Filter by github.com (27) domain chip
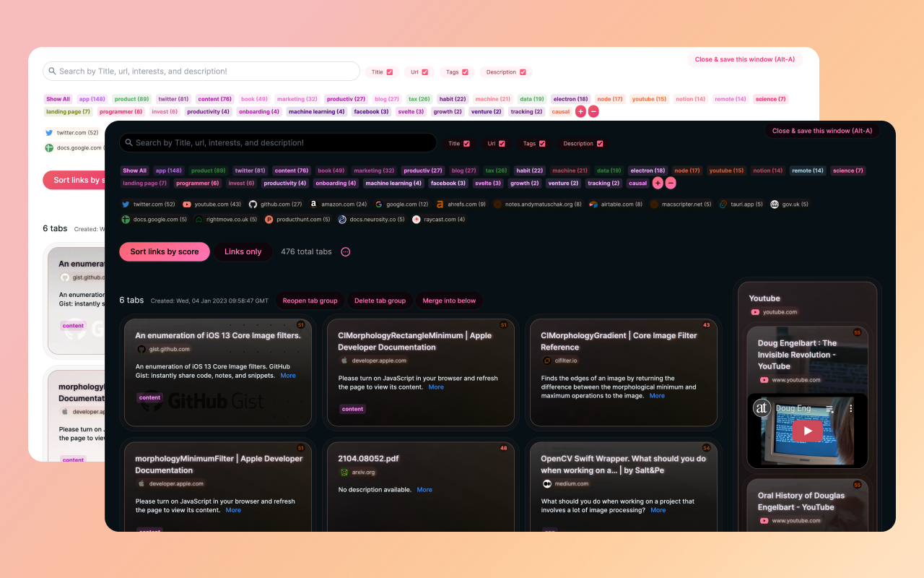Viewport: 924px width, 578px height. 275,204
